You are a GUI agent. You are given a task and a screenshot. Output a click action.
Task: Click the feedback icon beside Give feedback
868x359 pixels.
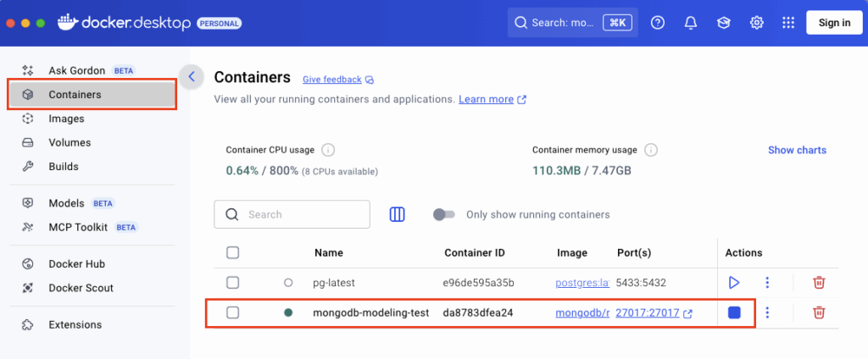(x=370, y=80)
